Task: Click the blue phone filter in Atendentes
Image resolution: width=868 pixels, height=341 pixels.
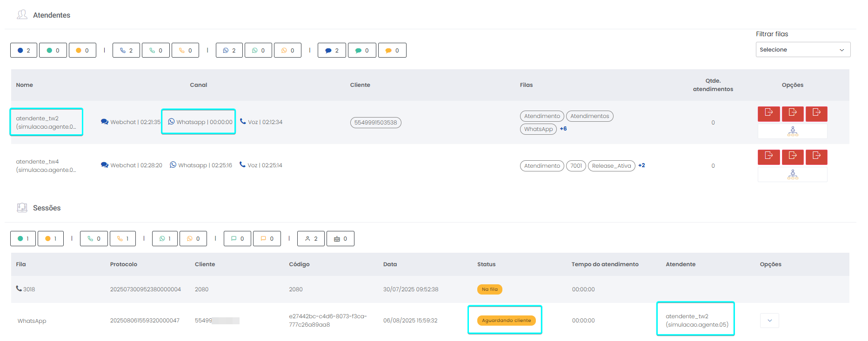Action: click(126, 50)
